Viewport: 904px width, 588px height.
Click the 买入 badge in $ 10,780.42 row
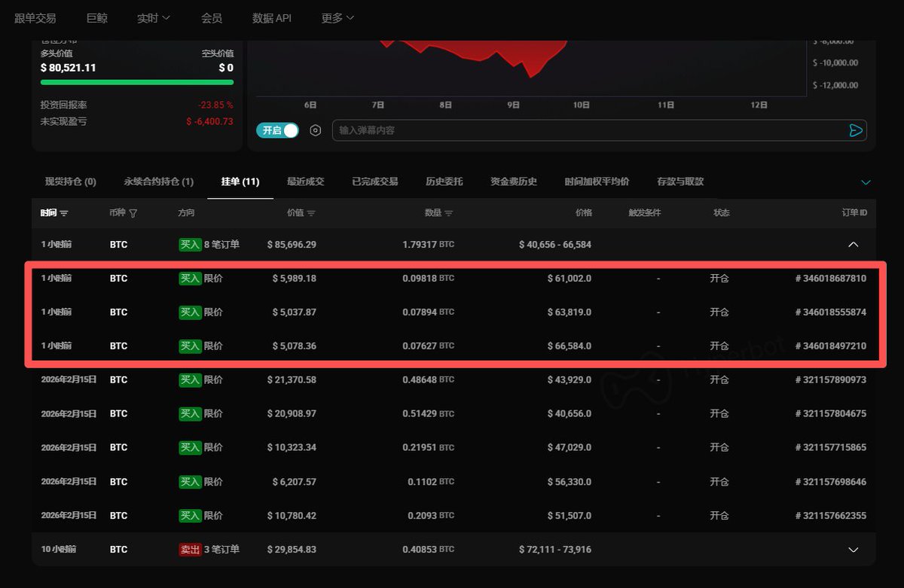190,516
